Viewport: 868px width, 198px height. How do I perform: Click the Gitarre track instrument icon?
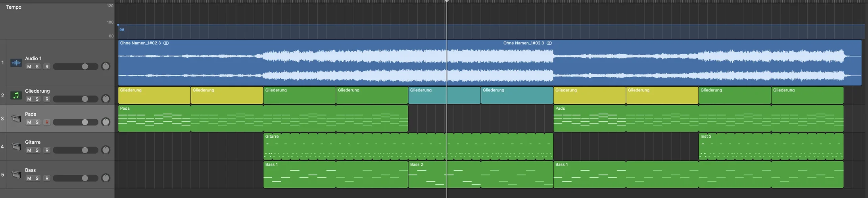(16, 147)
